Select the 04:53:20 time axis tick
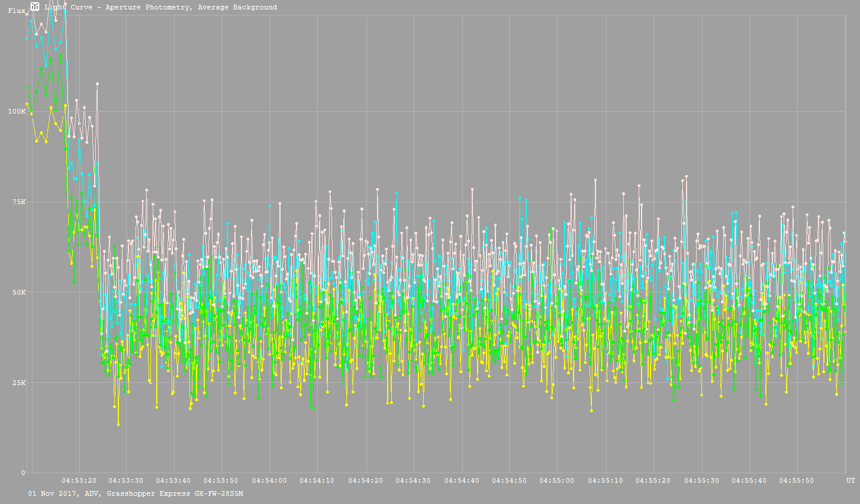The height and width of the screenshot is (504, 860). [x=79, y=481]
